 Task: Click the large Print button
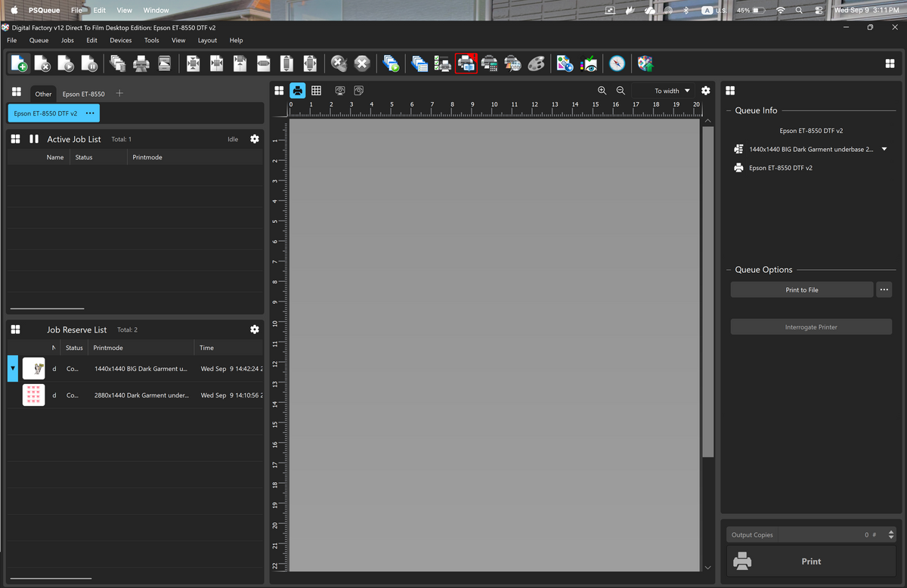pos(811,562)
